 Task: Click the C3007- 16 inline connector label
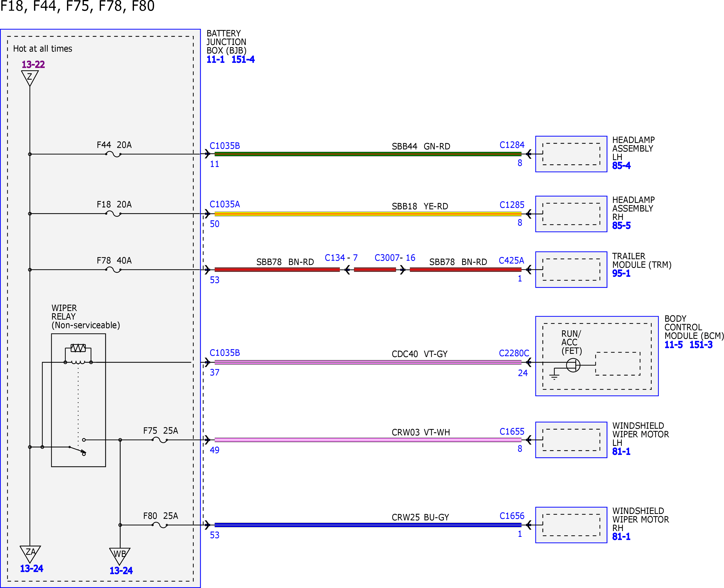[x=395, y=258]
